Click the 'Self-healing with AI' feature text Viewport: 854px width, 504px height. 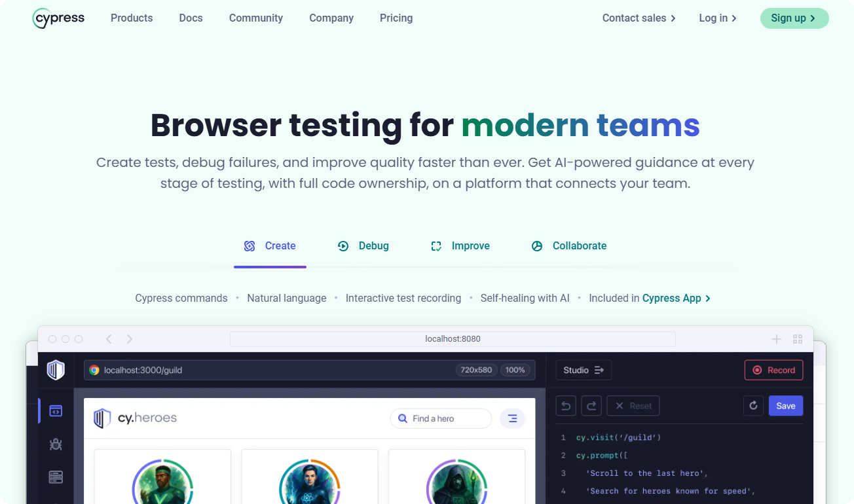(525, 298)
